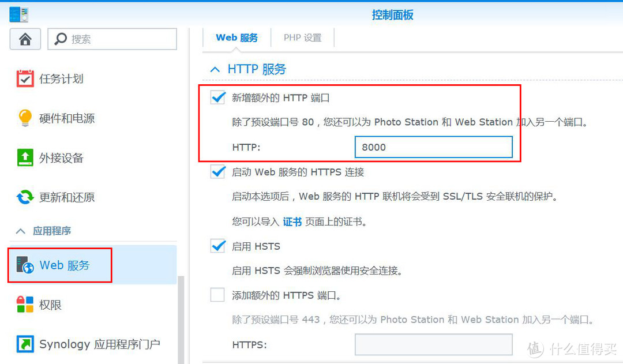The width and height of the screenshot is (623, 364).
Task: Focus the 搜索 search field
Action: [112, 39]
